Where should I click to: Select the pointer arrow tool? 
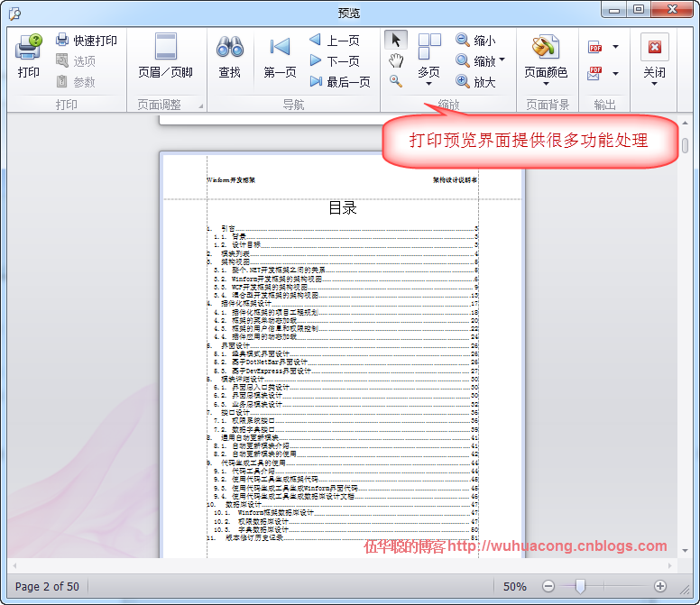point(395,40)
